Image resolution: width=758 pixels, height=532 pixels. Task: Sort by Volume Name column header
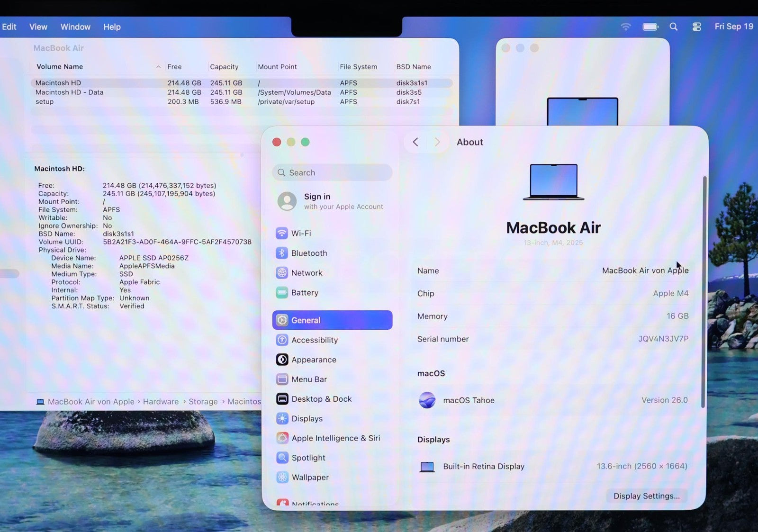pos(60,67)
